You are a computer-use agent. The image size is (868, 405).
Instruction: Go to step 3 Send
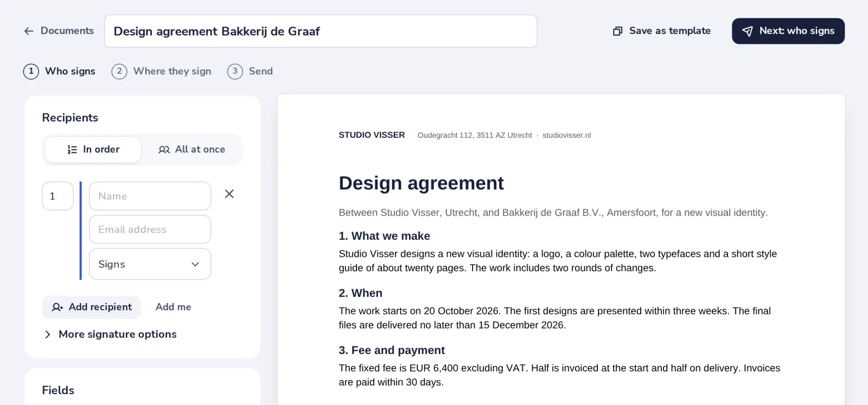coord(250,72)
